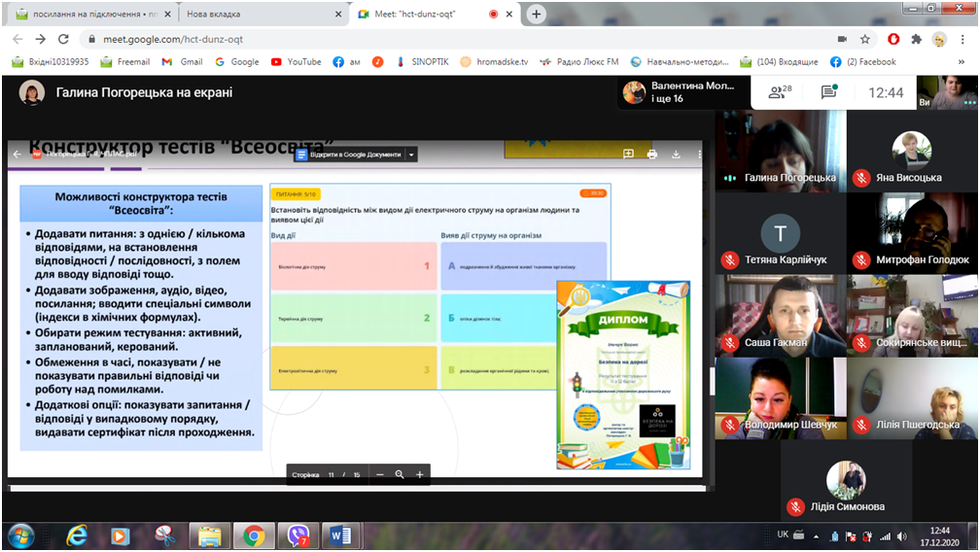The height and width of the screenshot is (552, 980).
Task: Open the Вхідні10319935 bookmark
Action: [x=51, y=62]
